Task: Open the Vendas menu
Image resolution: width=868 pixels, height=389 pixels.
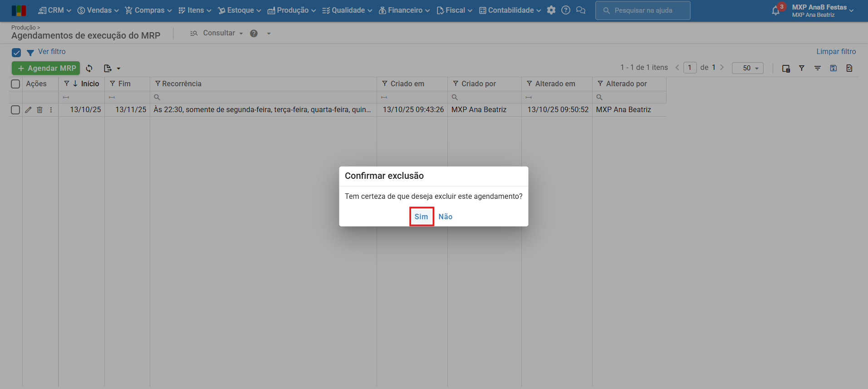Action: [98, 10]
